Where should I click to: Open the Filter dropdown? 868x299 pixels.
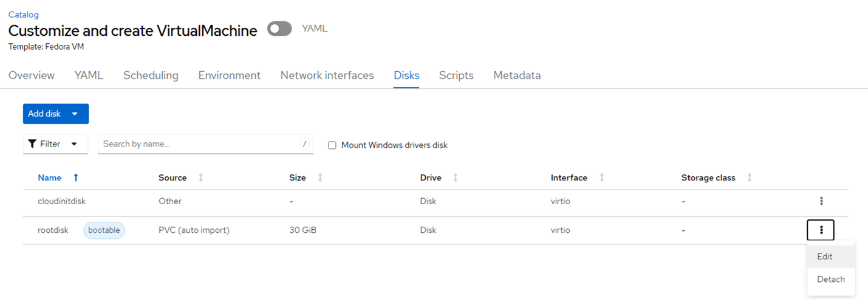tap(55, 144)
